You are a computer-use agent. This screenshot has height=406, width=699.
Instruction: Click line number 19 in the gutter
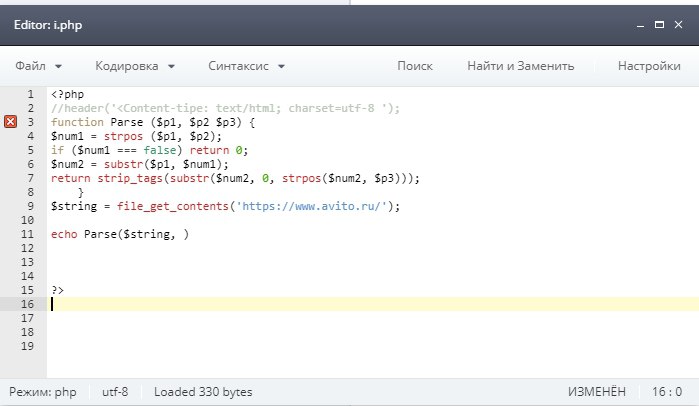click(27, 346)
